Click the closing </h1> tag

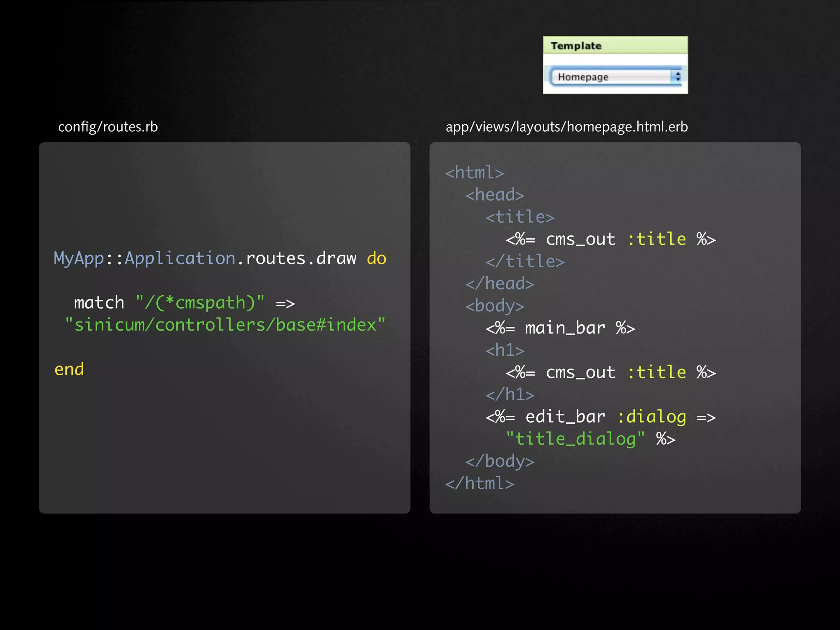click(510, 395)
